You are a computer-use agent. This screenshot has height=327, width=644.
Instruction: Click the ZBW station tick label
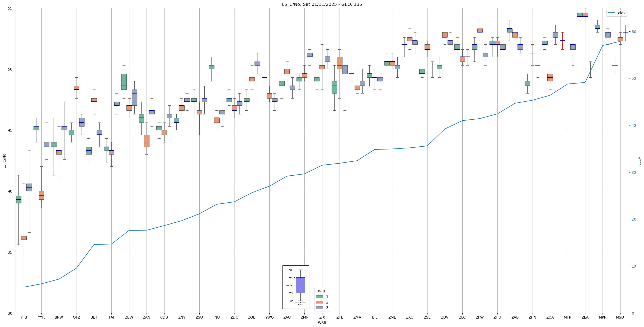[129, 317]
